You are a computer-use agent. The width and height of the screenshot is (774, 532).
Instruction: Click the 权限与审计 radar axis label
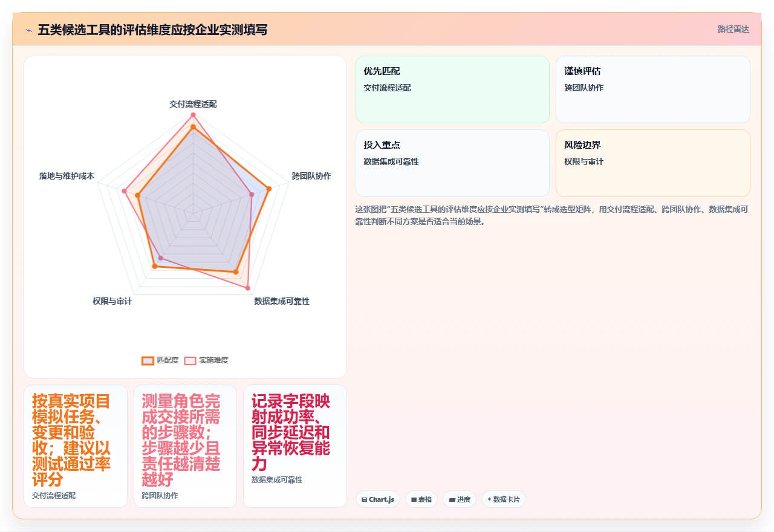click(x=112, y=301)
